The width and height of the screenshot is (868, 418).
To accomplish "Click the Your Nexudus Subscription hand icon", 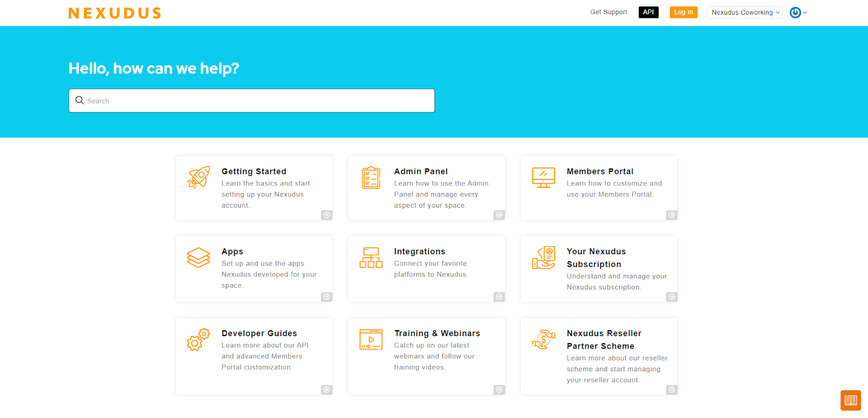I will point(544,258).
